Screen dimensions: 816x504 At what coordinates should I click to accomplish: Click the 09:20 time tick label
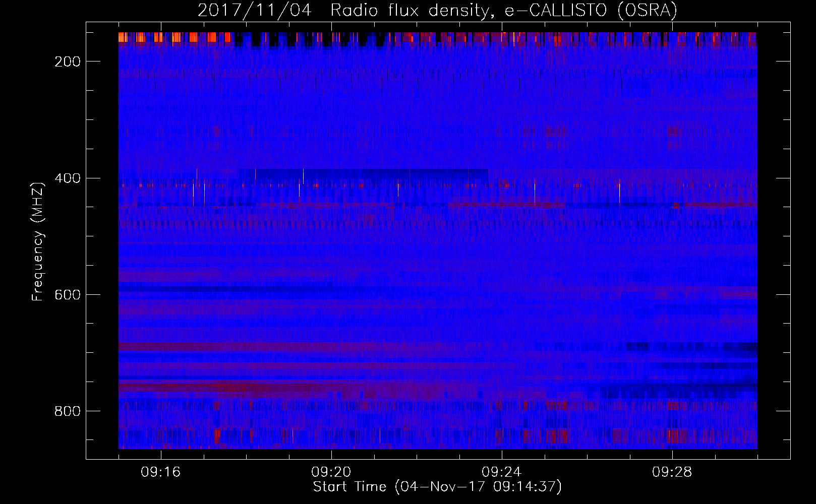[x=331, y=472]
